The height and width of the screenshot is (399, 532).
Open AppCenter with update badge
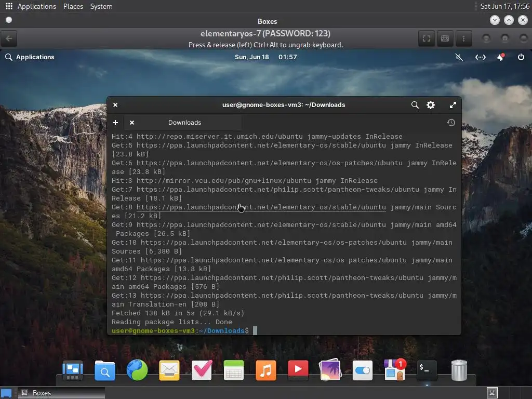pyautogui.click(x=395, y=370)
